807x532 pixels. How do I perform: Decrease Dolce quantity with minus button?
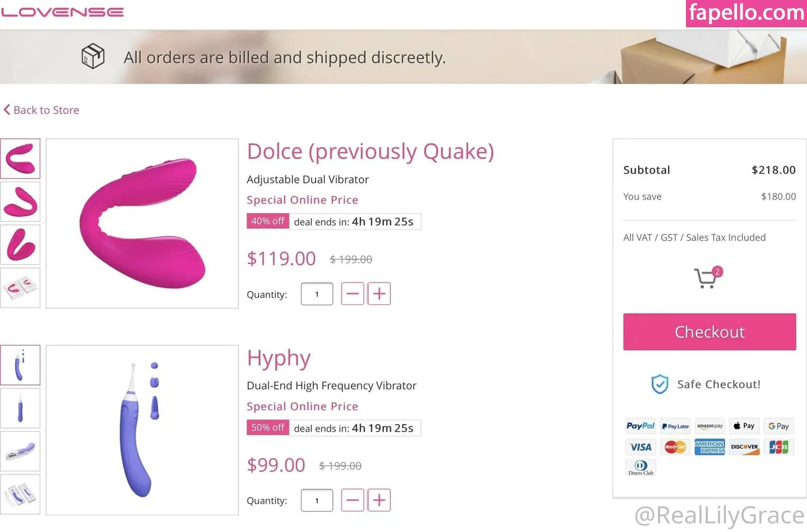353,294
